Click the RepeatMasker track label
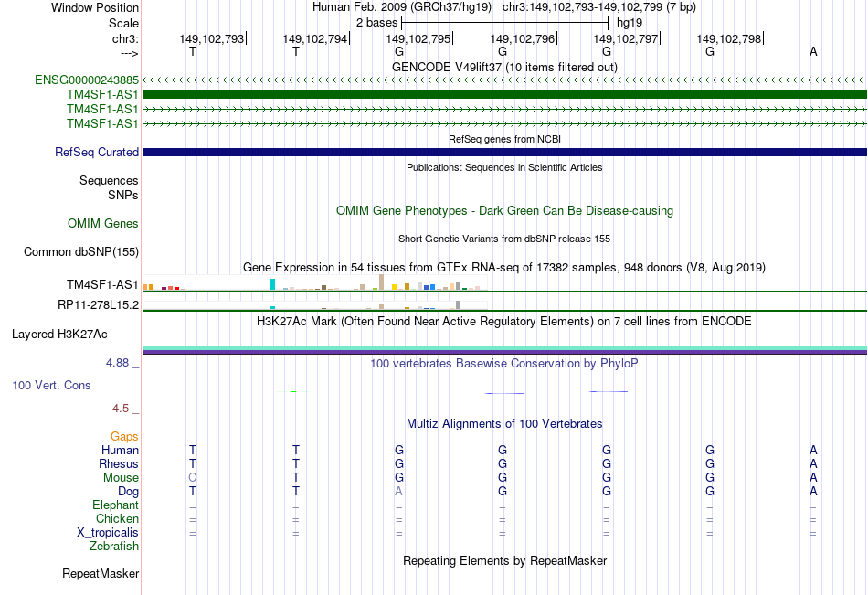The height and width of the screenshot is (595, 868). pyautogui.click(x=101, y=573)
